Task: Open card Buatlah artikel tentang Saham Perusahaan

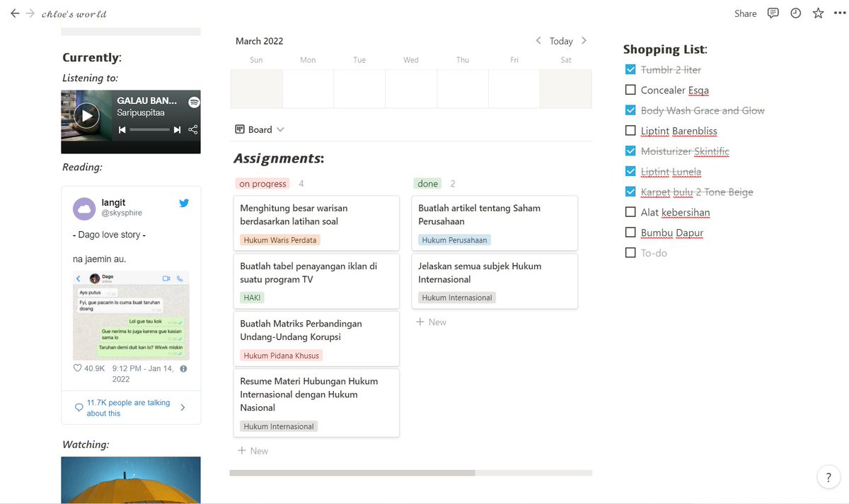Action: pyautogui.click(x=495, y=223)
